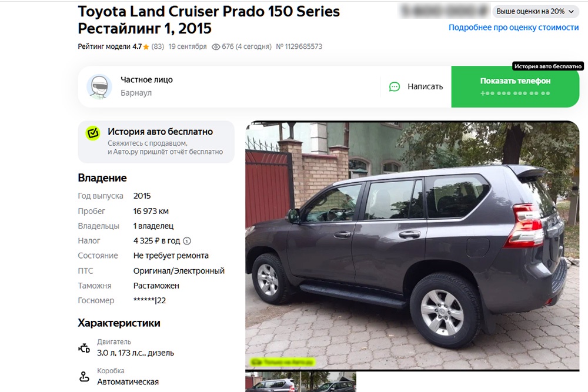Click the 'Показать телефон' green button
Viewport: 588px width, 392px height.
(515, 86)
